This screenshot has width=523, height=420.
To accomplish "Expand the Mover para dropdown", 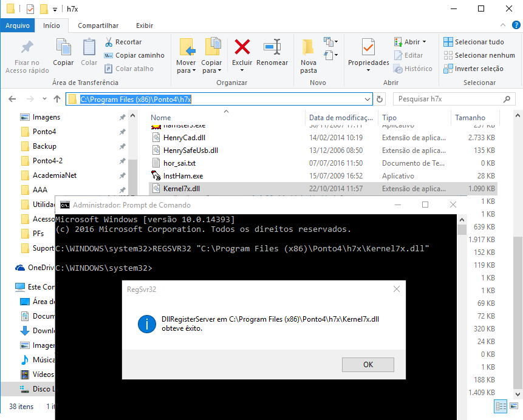I will (186, 70).
